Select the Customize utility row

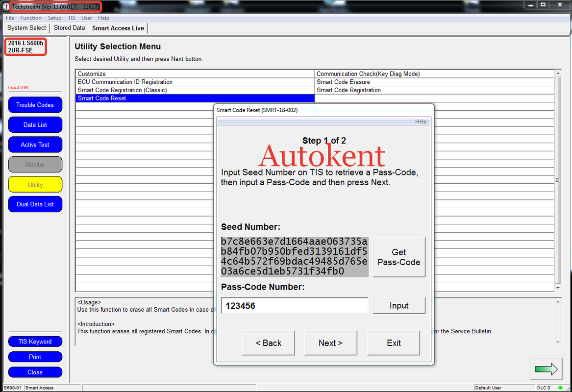(x=195, y=73)
